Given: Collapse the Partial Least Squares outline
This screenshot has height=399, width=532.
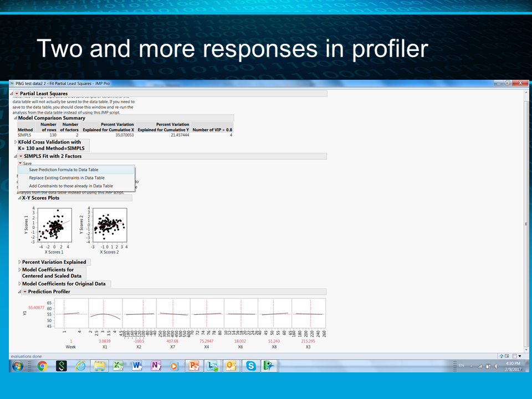Looking at the screenshot, I should point(12,94).
